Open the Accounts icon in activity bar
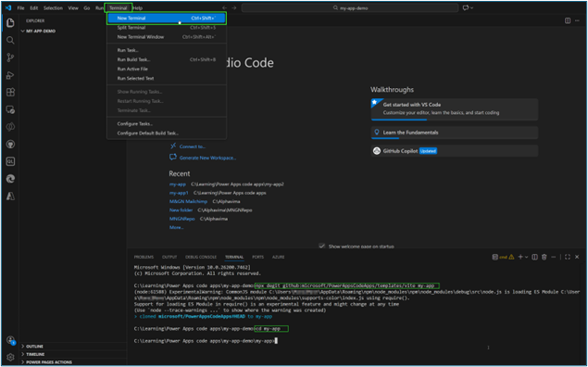The image size is (588, 367). click(x=10, y=340)
